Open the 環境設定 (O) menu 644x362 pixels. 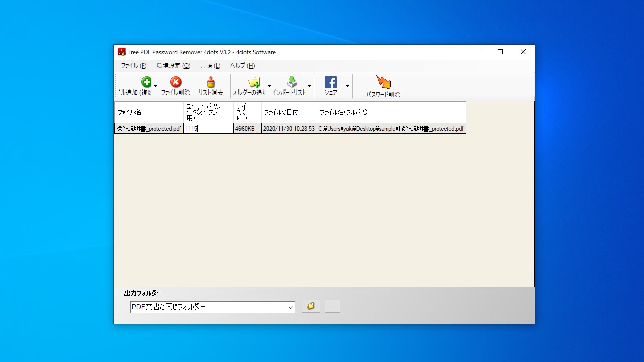pyautogui.click(x=174, y=66)
